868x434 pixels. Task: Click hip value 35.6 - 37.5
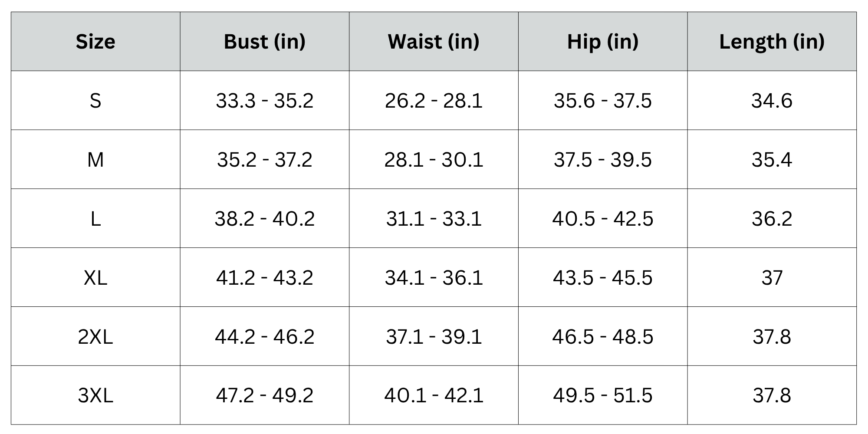tap(603, 101)
